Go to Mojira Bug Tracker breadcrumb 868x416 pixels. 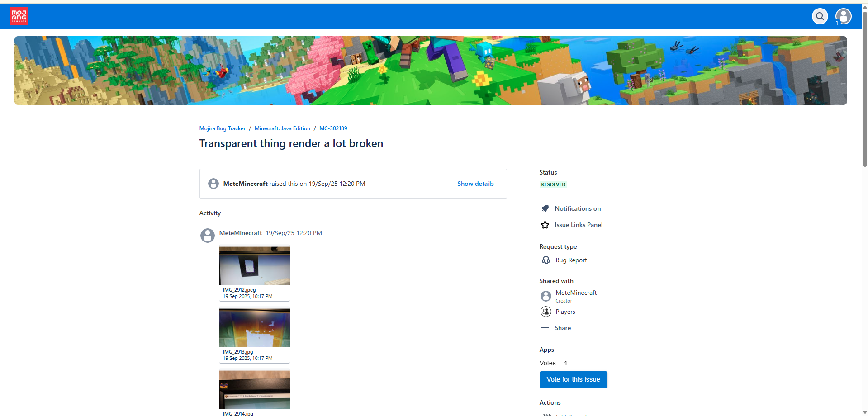223,128
